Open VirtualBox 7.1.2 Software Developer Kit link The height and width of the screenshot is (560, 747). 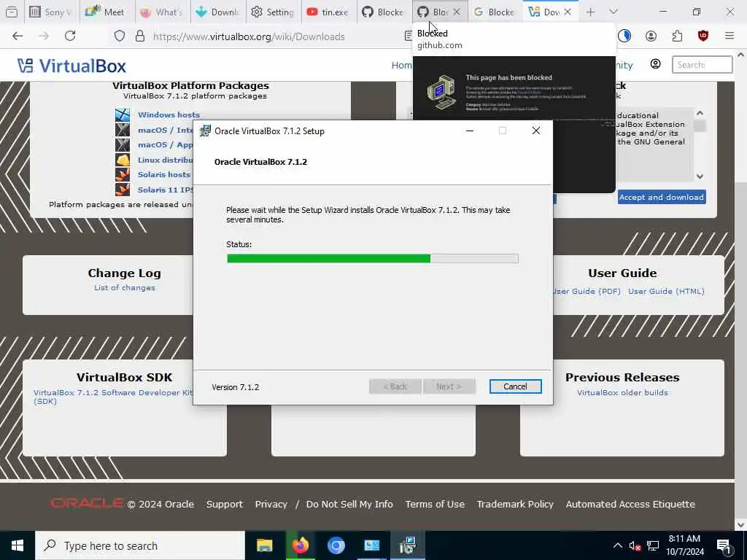click(x=113, y=397)
